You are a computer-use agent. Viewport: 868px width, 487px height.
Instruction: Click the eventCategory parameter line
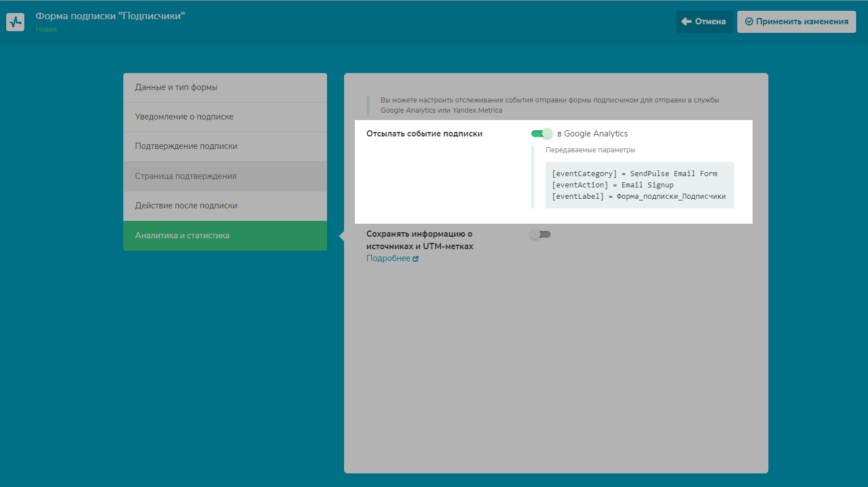634,174
